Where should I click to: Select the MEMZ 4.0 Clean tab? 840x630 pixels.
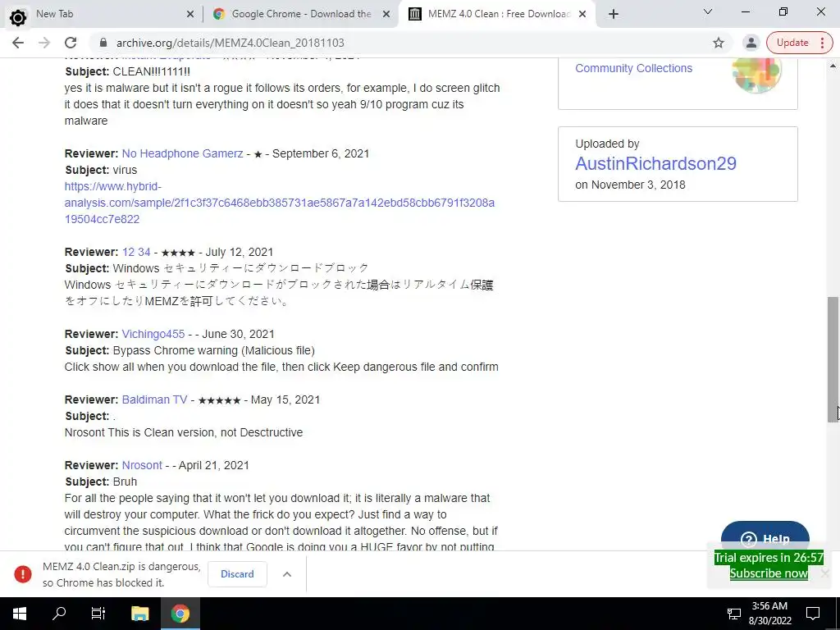498,14
